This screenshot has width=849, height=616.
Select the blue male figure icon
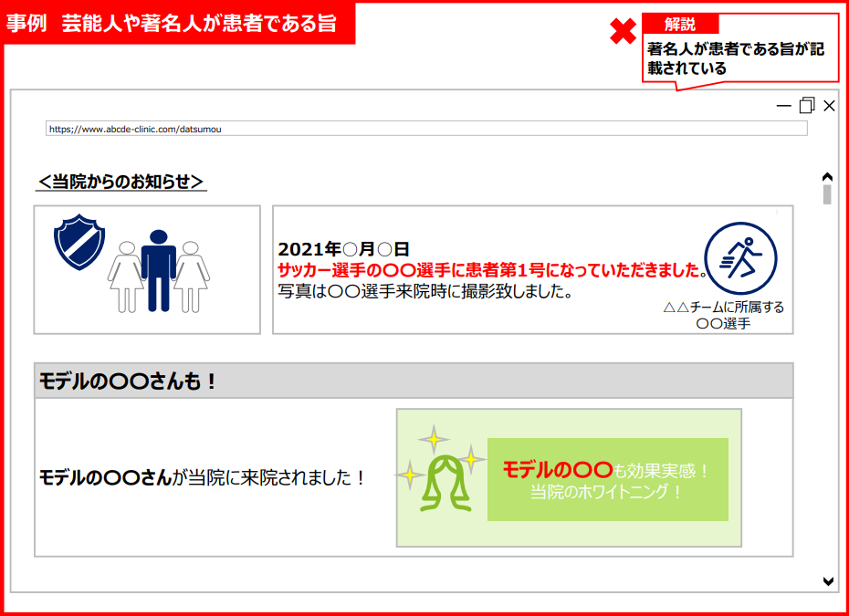[x=159, y=269]
